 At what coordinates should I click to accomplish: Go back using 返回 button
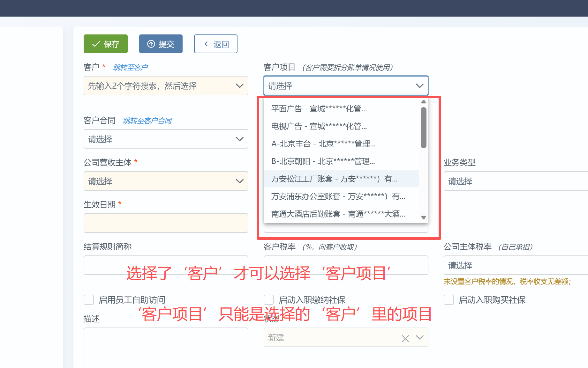pos(215,44)
